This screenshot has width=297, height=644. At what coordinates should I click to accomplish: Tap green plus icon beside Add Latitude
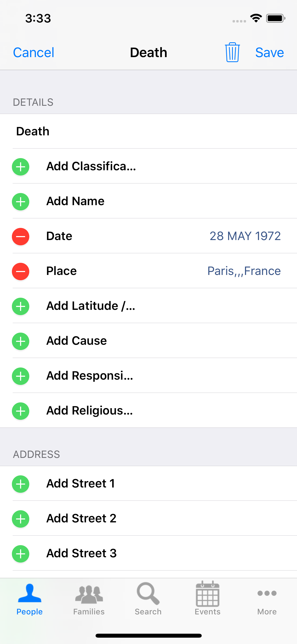tap(21, 306)
